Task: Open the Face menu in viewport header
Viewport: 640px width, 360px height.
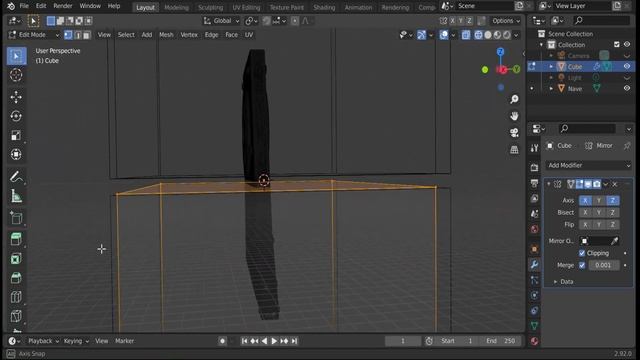Action: click(x=231, y=35)
